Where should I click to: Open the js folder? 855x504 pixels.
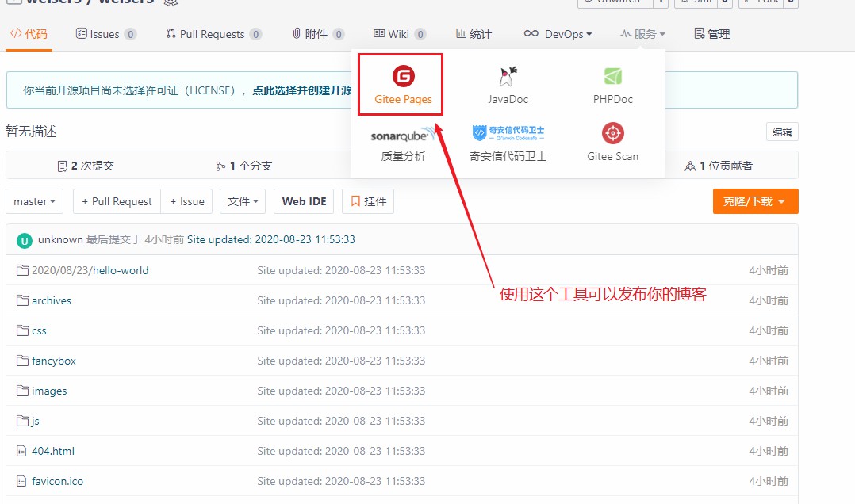tap(36, 421)
